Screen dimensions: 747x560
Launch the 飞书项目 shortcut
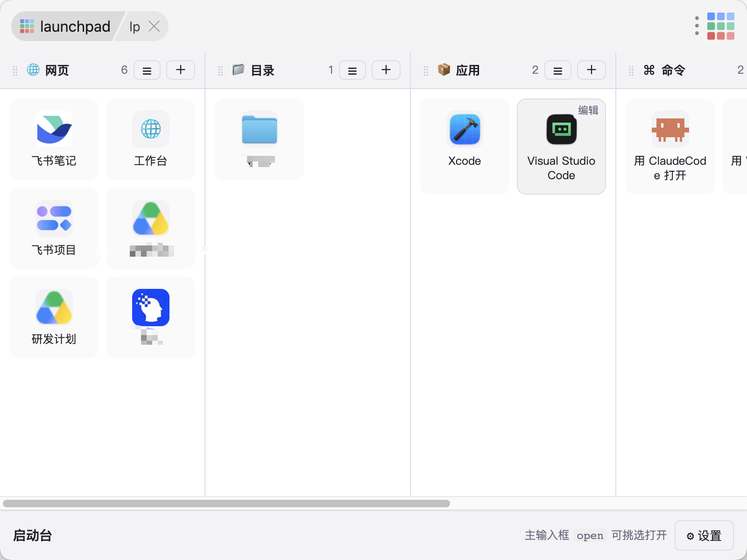tap(54, 228)
